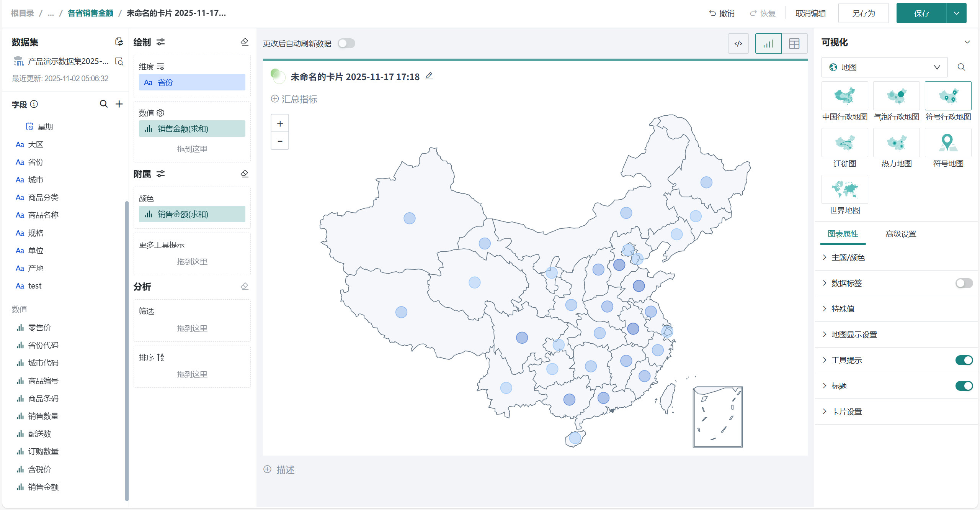This screenshot has height=510, width=980.
Task: Click the 另存为 button
Action: (863, 13)
